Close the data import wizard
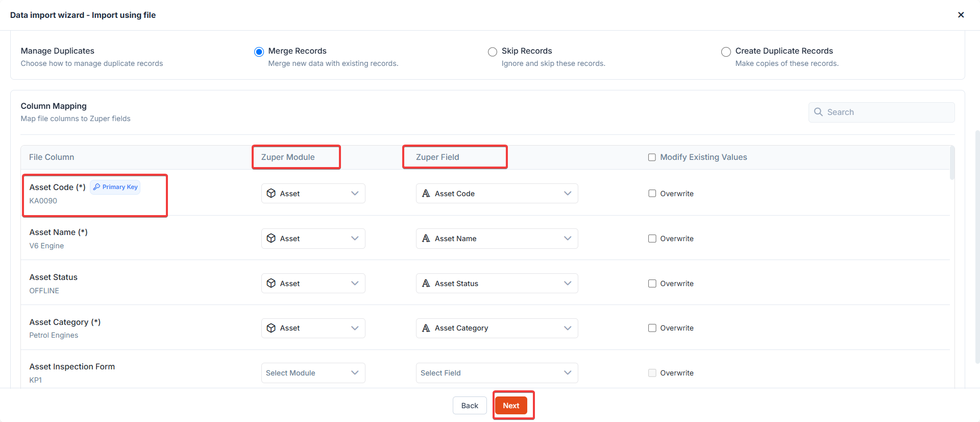This screenshot has height=422, width=980. 961,15
